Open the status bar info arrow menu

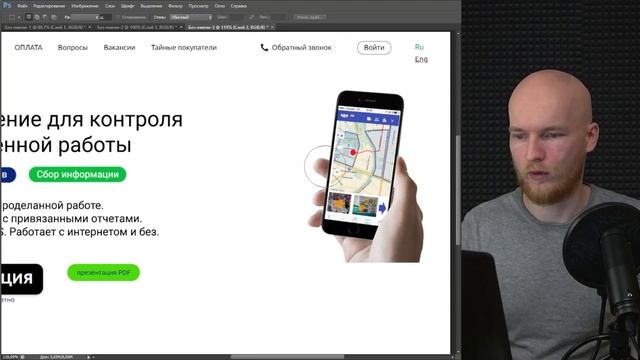pos(89,357)
